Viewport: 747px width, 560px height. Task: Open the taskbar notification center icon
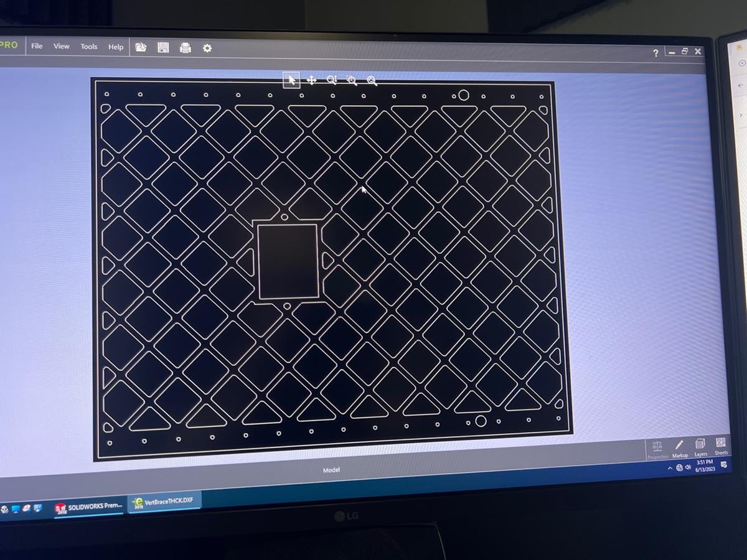724,465
